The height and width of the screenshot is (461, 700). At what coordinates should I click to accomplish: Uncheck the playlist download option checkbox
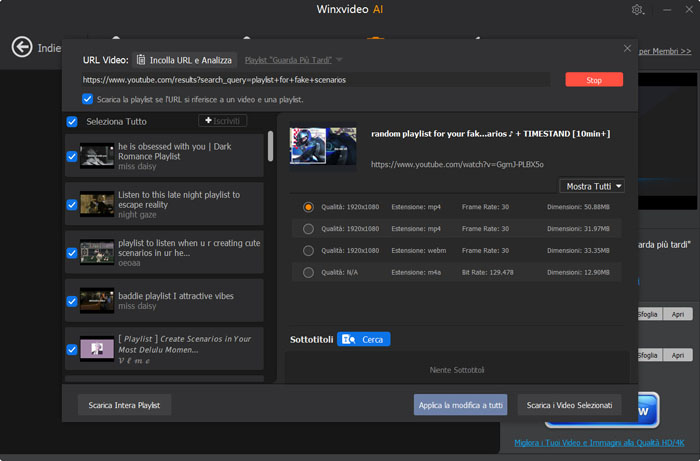tap(88, 99)
